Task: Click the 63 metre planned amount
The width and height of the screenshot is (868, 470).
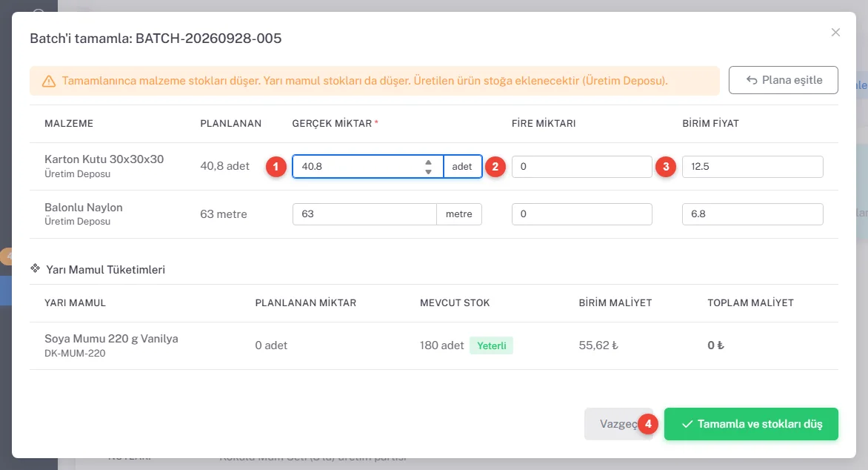Action: (x=224, y=214)
